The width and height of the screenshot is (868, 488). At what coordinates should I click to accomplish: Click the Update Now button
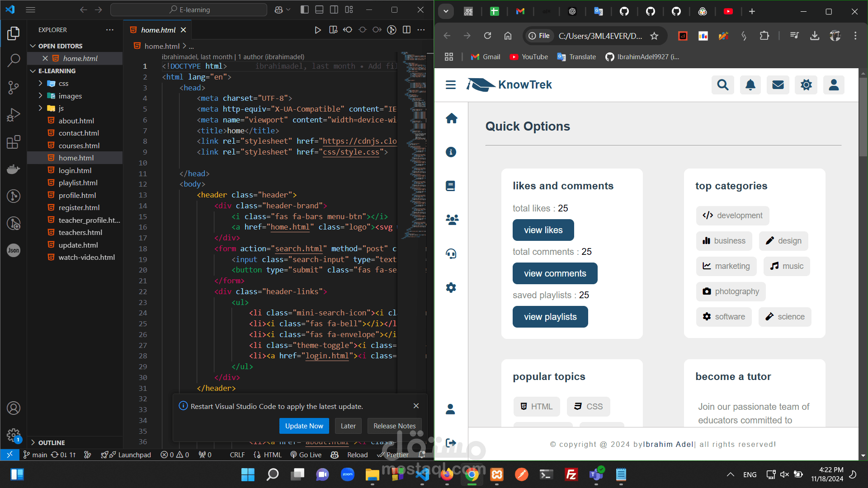coord(304,426)
